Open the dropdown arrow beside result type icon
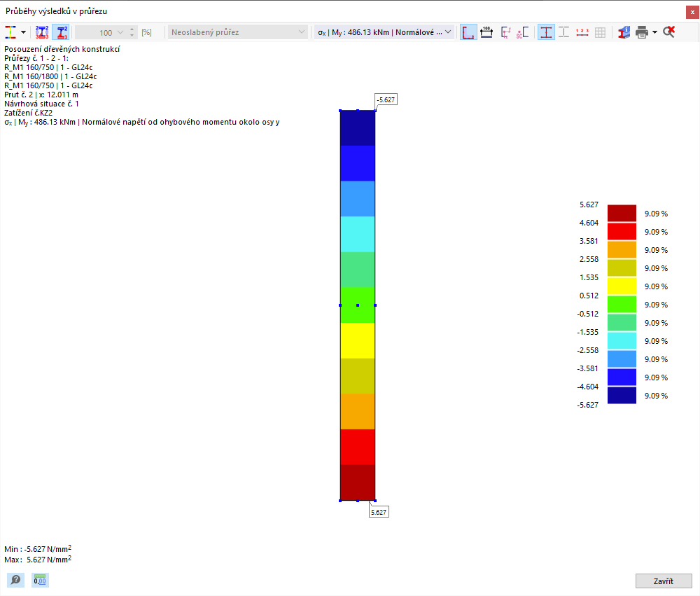This screenshot has height=596, width=700. pos(23,32)
